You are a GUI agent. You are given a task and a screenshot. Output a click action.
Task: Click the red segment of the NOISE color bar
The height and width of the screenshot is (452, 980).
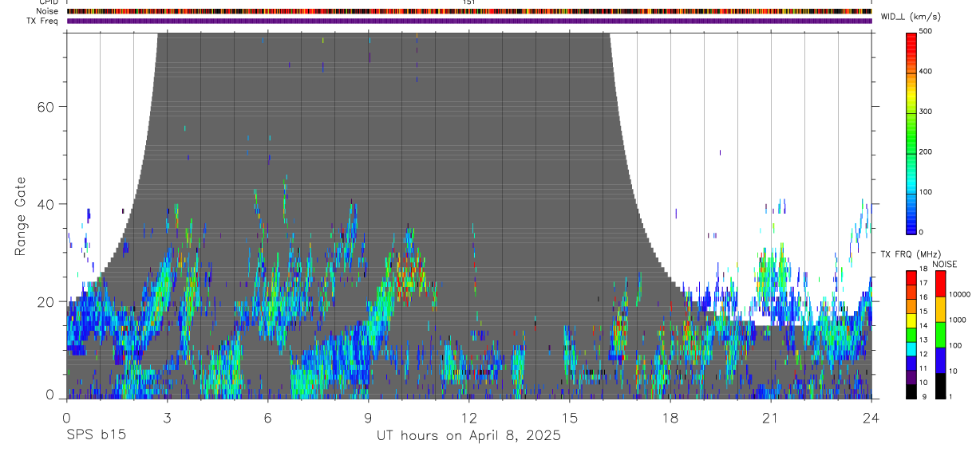click(940, 284)
